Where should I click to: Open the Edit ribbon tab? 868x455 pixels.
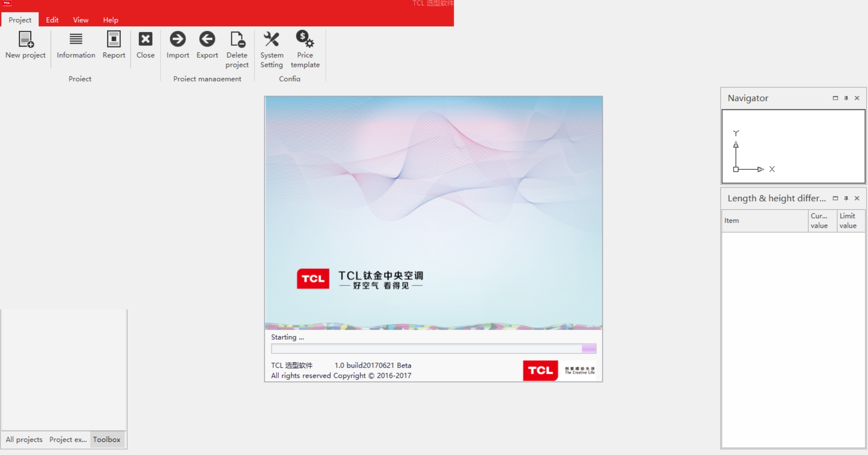pos(52,20)
